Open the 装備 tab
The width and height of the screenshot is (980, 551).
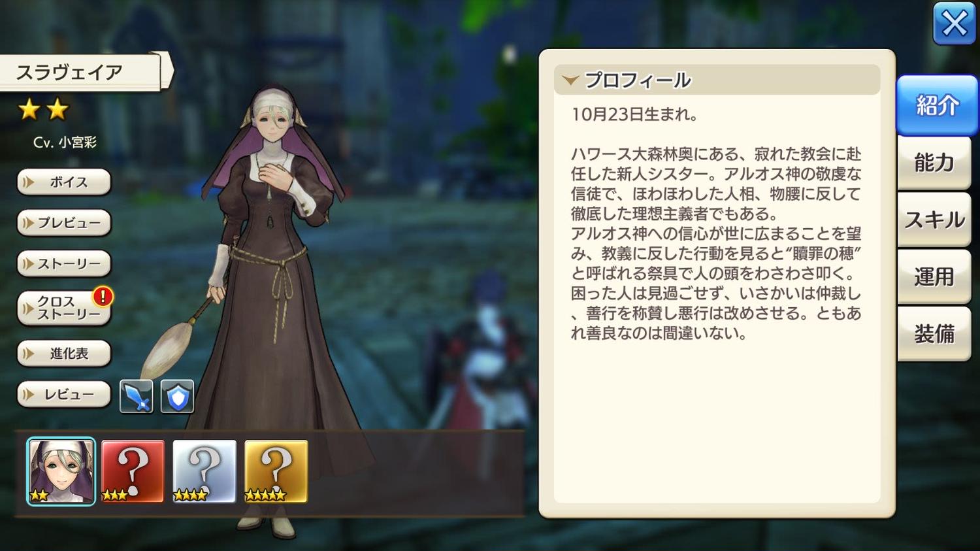point(934,334)
